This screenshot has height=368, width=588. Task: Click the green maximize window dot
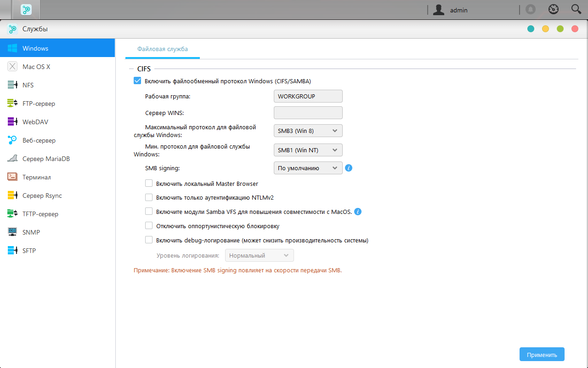point(560,29)
